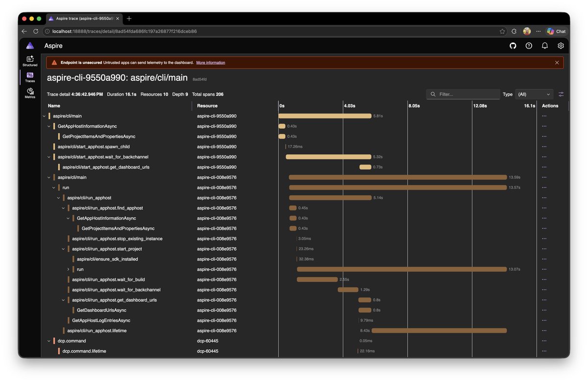The height and width of the screenshot is (382, 588).
Task: Select the 8.43s lifetime span bar
Action: 439,331
